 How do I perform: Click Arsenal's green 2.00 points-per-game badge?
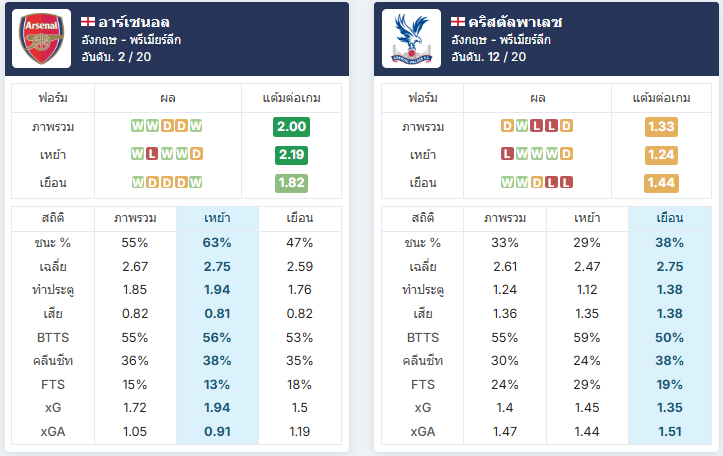coord(291,126)
